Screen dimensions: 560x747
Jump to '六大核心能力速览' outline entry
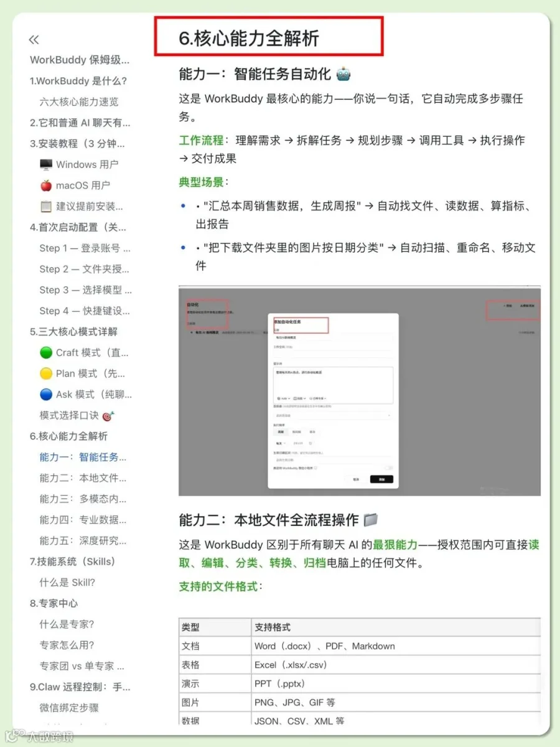[79, 101]
